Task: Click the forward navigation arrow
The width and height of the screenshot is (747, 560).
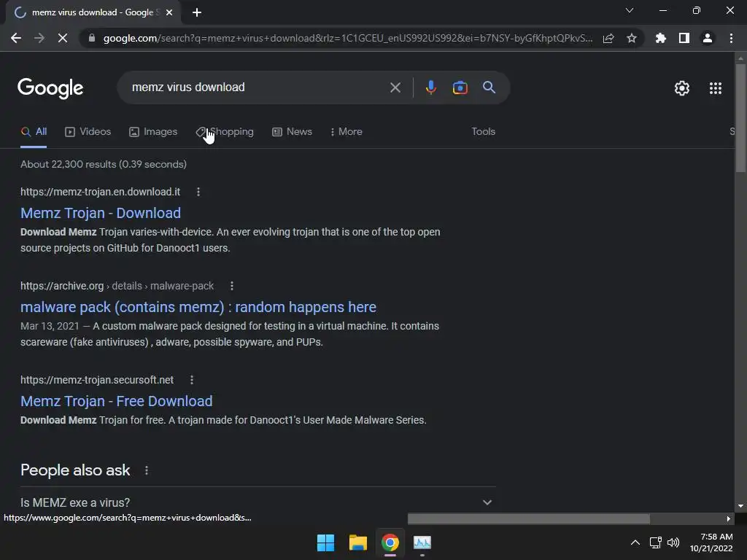Action: point(39,38)
